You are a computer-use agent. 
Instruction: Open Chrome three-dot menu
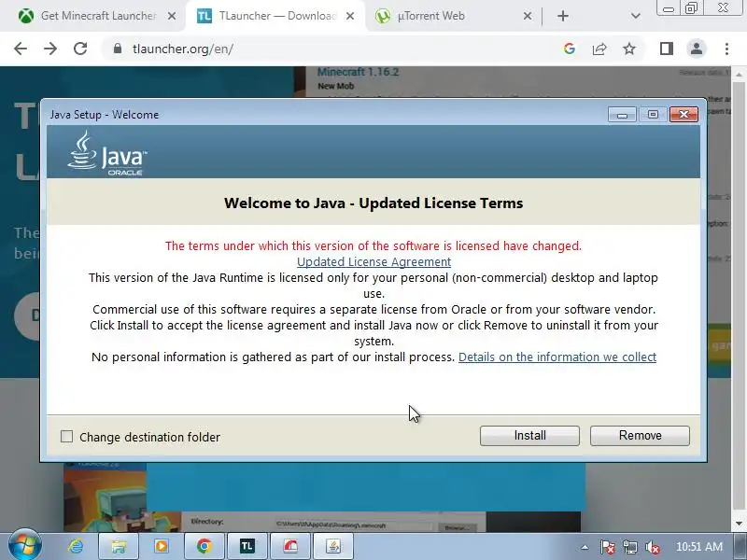pos(726,49)
